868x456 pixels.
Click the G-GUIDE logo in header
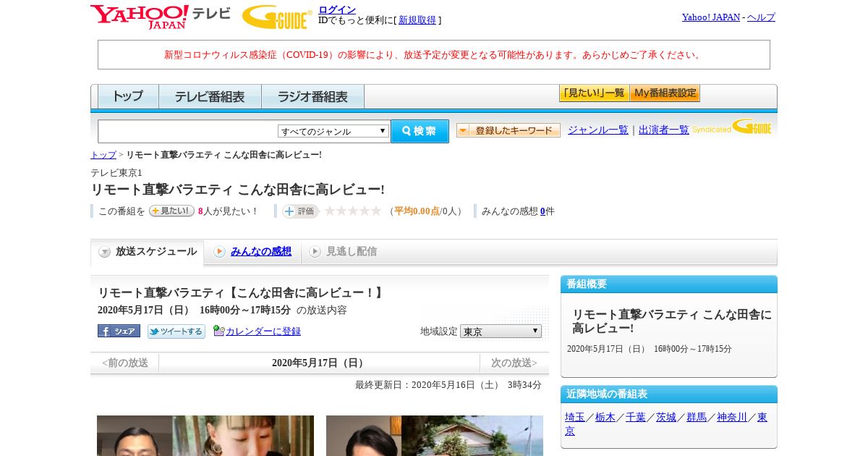click(x=277, y=17)
